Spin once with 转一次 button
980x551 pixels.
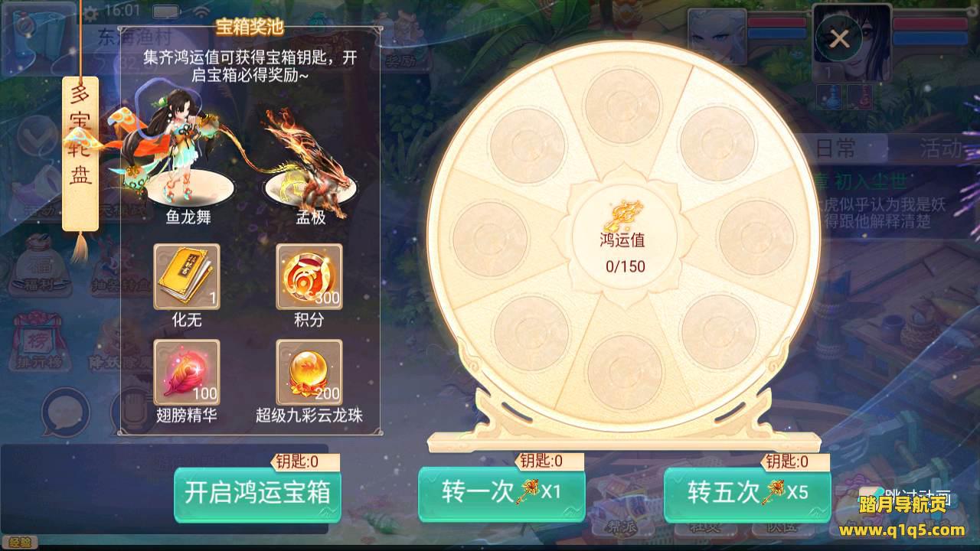(501, 493)
